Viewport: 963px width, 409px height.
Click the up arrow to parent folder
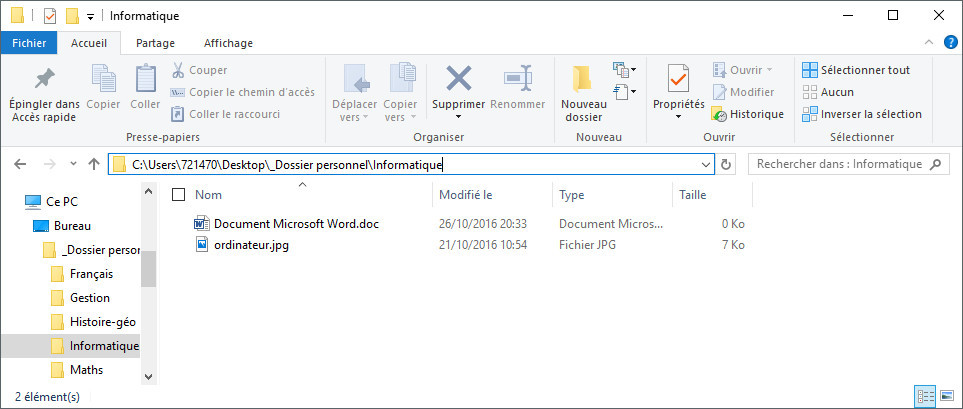[94, 164]
